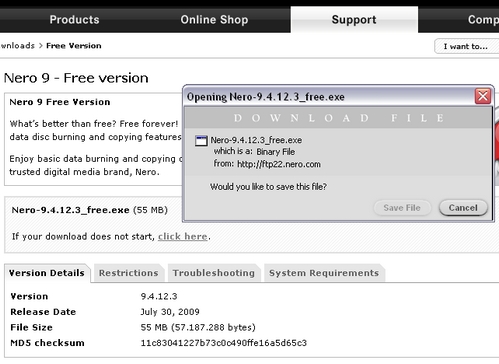Click the 'Release Date' label
The width and height of the screenshot is (499, 364).
tap(43, 312)
